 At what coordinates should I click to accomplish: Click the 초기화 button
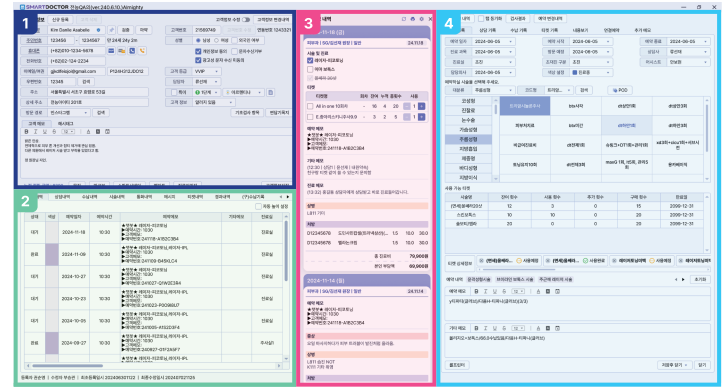[x=701, y=280]
